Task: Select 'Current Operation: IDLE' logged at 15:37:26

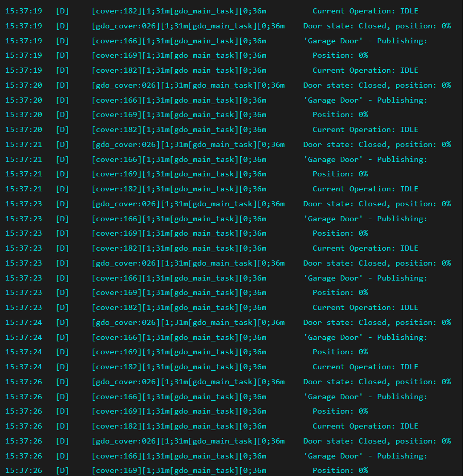Action: 365,426
